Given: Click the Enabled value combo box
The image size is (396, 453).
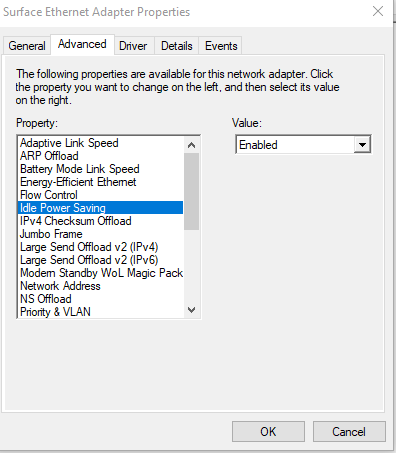Looking at the screenshot, I should [303, 145].
